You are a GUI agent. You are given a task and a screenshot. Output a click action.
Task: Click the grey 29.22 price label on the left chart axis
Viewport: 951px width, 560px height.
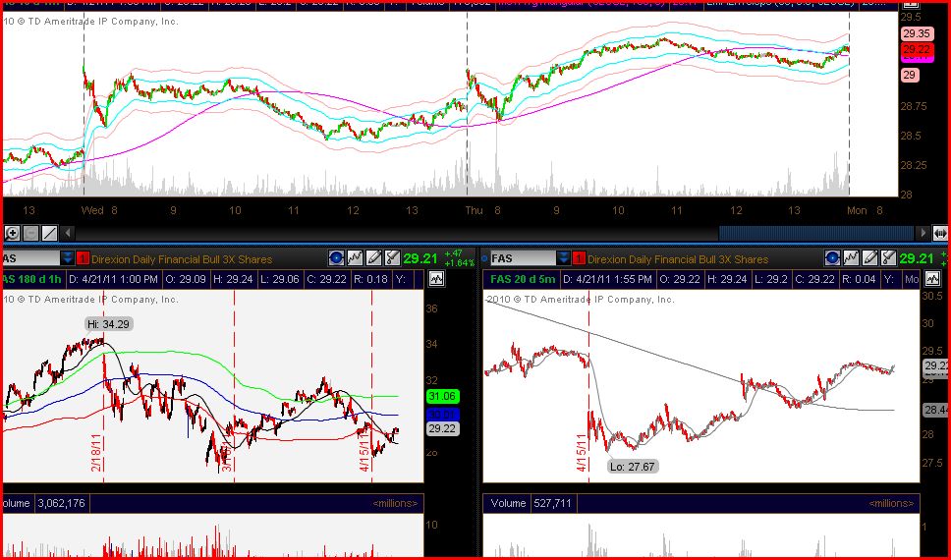pyautogui.click(x=443, y=428)
